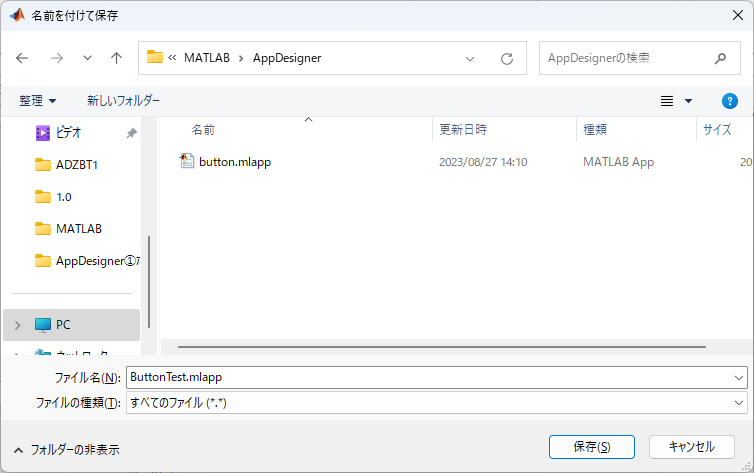Screen dimensions: 754x473
Task: Select ビデオ in the navigation pane
Action: coord(68,133)
